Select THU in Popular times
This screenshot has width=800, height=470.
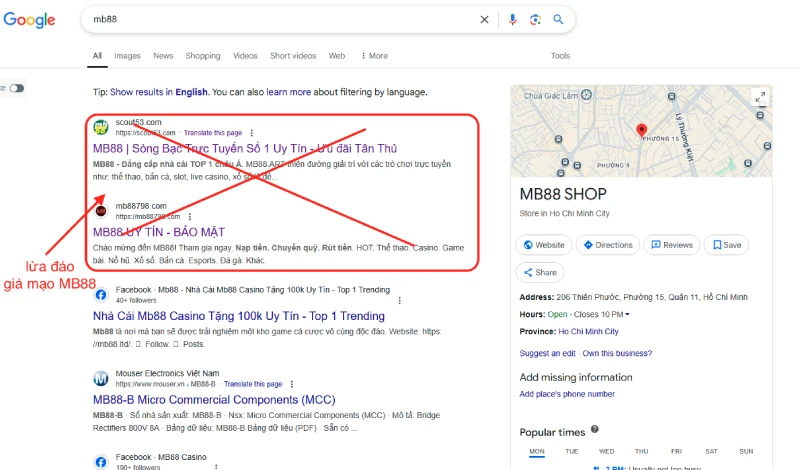tap(641, 452)
